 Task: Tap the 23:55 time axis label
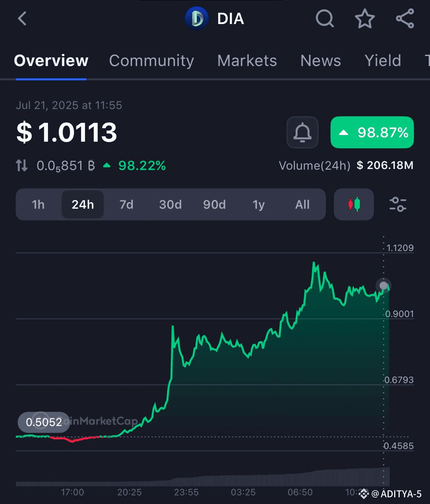tap(187, 492)
